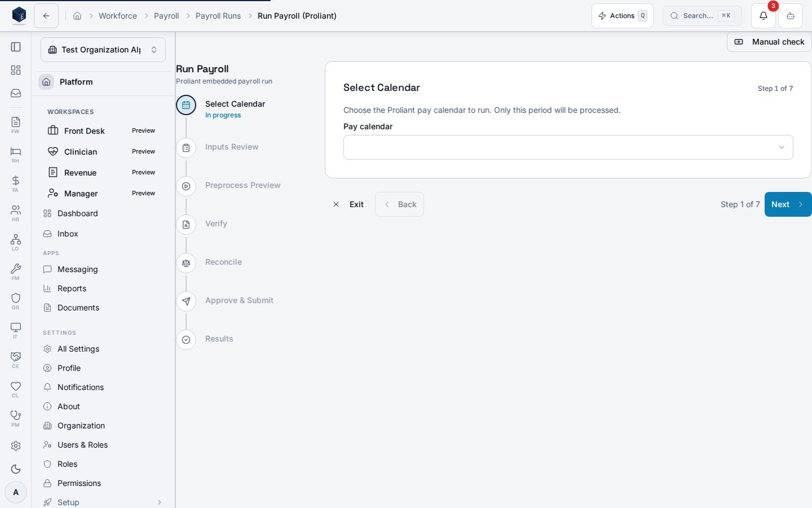Click the user avatar A
Viewport: 812px width, 508px height.
(16, 492)
